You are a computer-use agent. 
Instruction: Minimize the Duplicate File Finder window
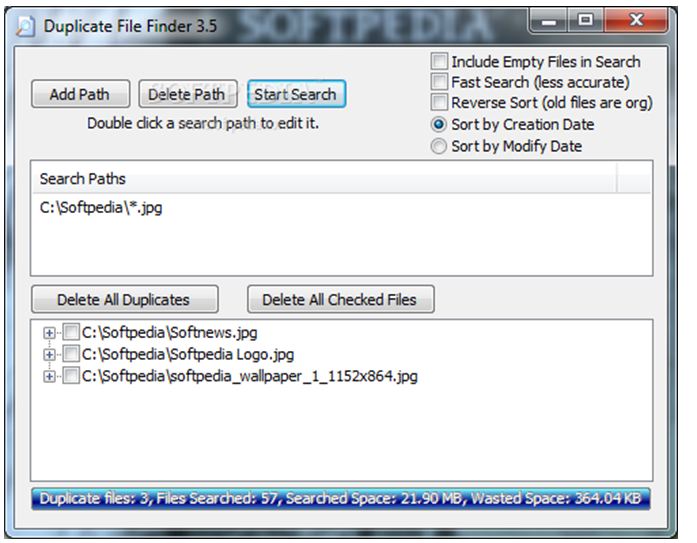click(549, 20)
